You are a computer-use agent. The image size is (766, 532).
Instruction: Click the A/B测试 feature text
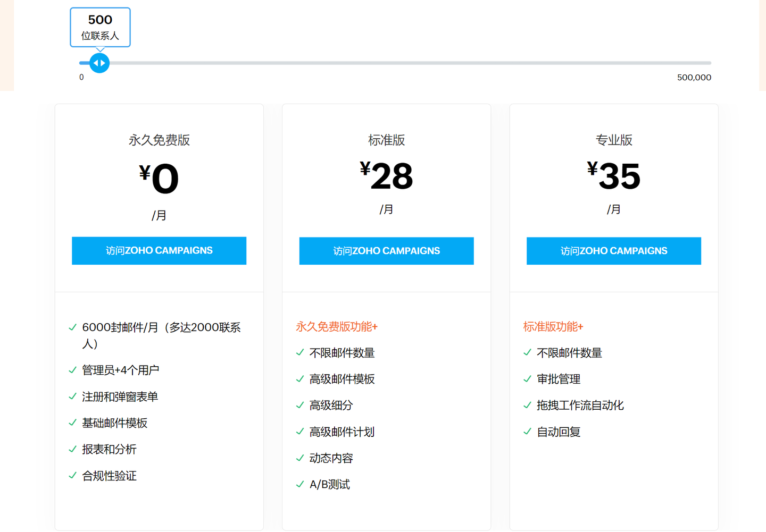pos(330,485)
